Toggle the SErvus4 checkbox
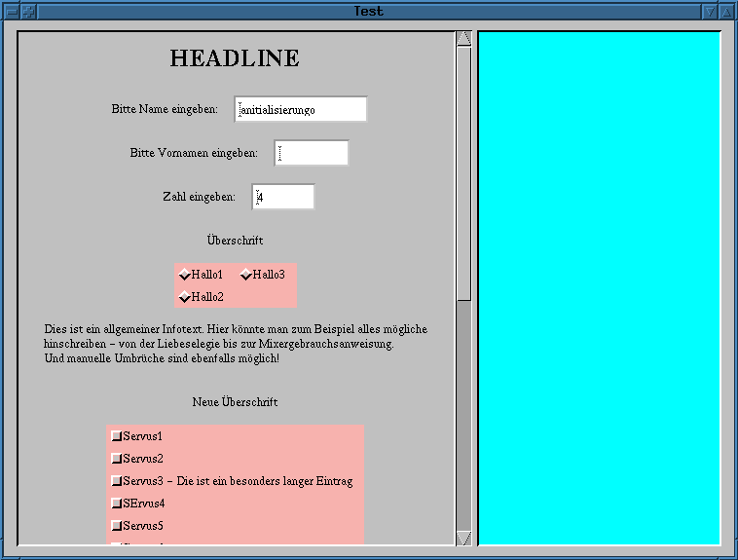Screen dimensions: 738x560 117,504
